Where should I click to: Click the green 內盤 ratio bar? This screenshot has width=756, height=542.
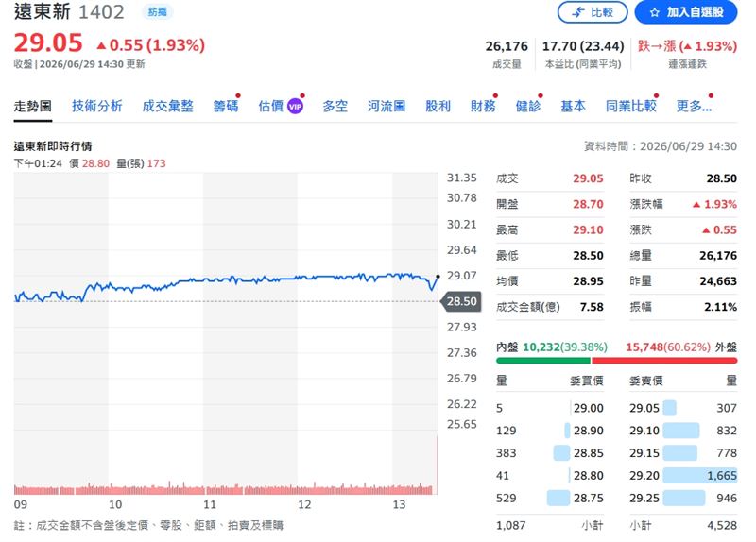tap(543, 361)
